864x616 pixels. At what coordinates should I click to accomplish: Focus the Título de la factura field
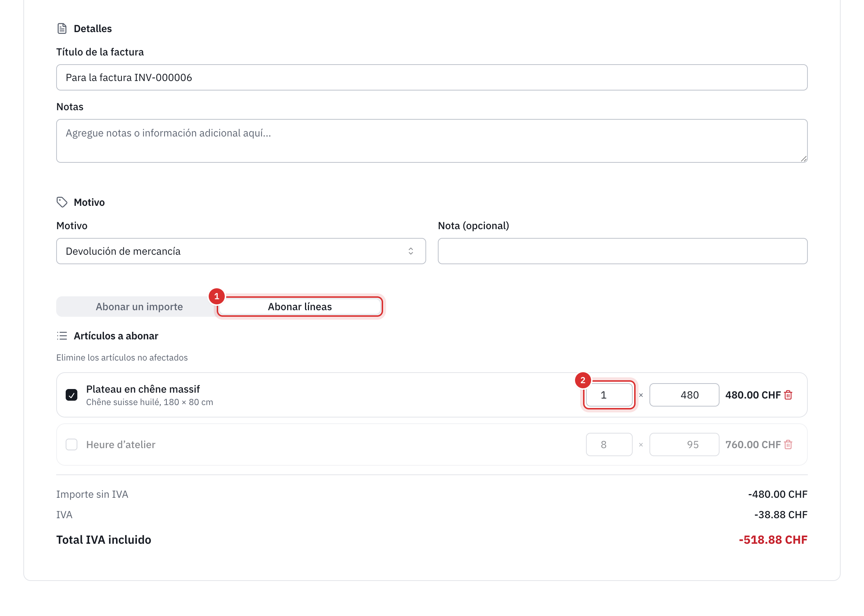pyautogui.click(x=432, y=77)
